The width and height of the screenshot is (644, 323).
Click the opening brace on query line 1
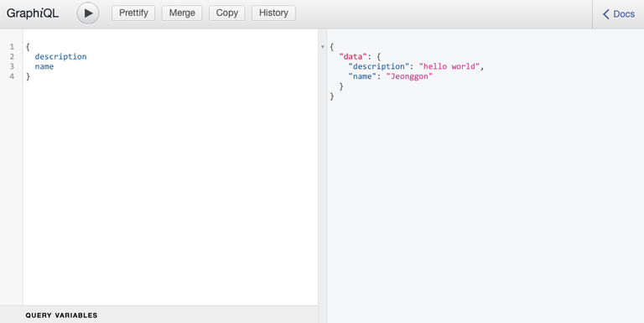28,47
